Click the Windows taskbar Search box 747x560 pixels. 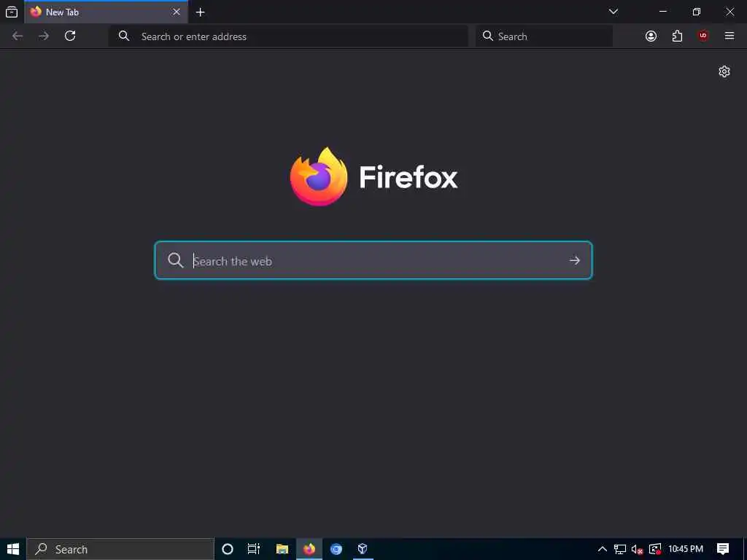[x=120, y=549]
